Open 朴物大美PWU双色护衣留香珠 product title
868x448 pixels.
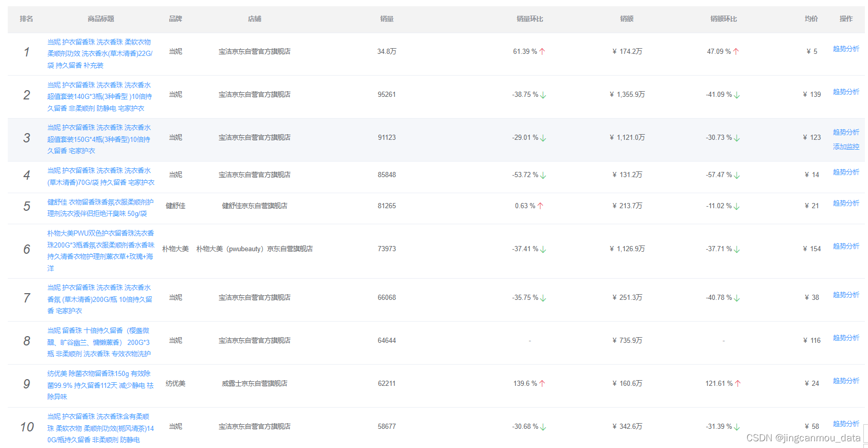[x=101, y=251]
